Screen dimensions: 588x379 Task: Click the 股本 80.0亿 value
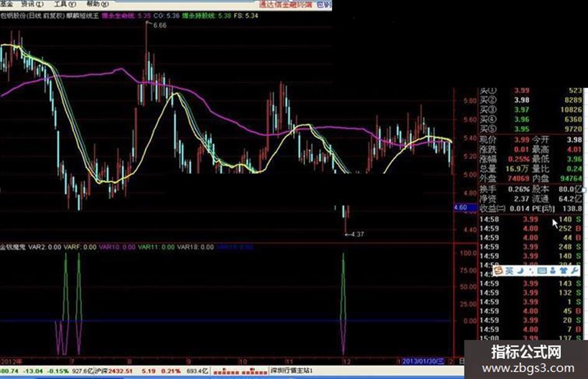pyautogui.click(x=571, y=189)
